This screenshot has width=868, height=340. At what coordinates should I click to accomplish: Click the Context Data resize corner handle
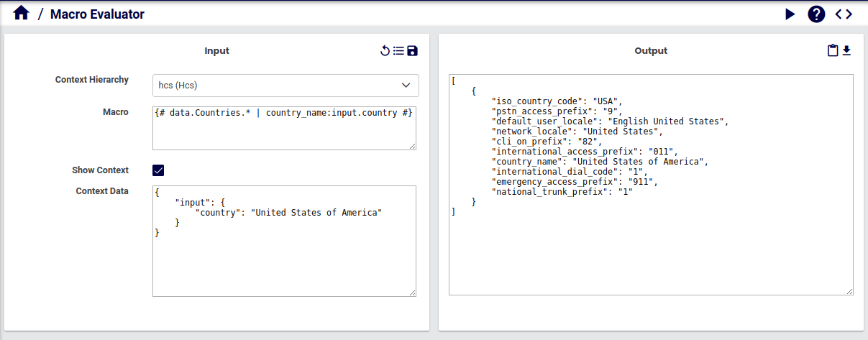[x=413, y=293]
